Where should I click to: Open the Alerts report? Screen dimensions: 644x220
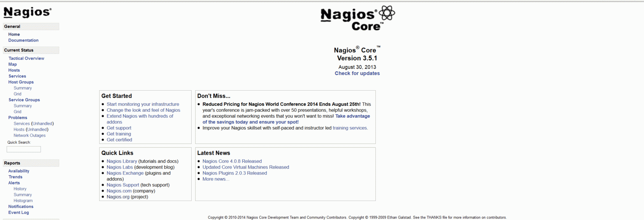14,183
